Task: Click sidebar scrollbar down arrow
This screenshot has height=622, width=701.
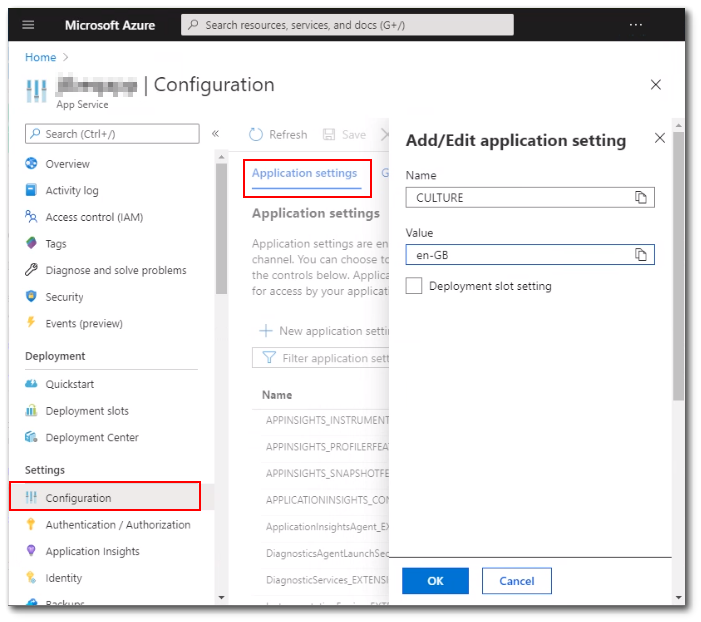Action: (x=221, y=597)
